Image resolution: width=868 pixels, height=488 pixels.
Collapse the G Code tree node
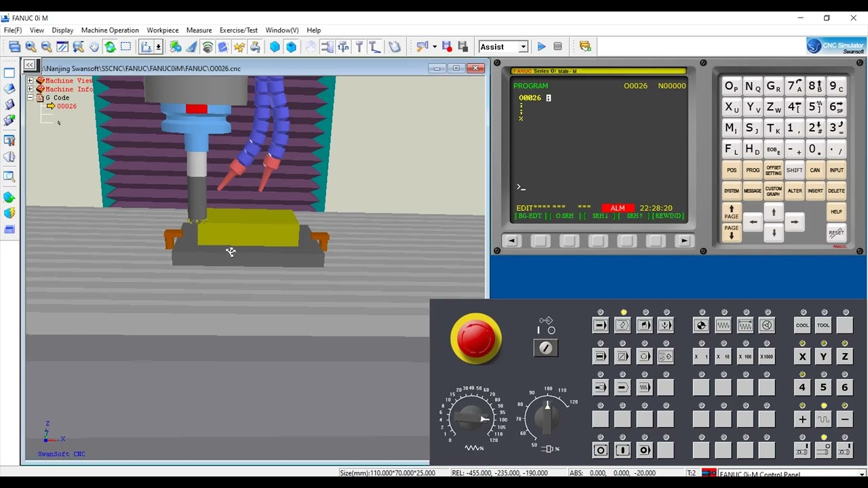pos(30,98)
